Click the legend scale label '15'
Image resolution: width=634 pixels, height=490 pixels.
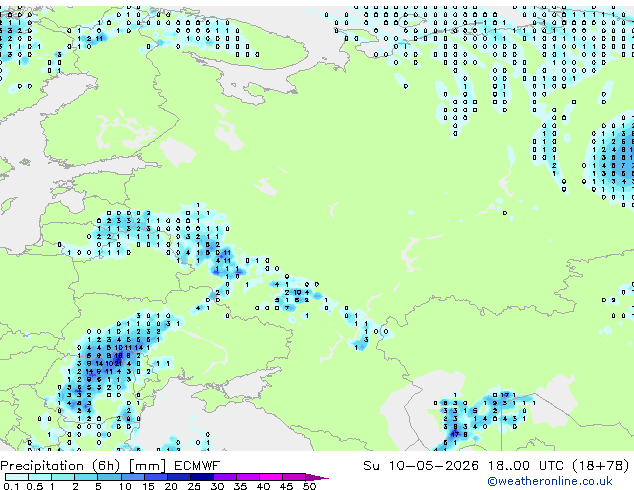point(148,486)
